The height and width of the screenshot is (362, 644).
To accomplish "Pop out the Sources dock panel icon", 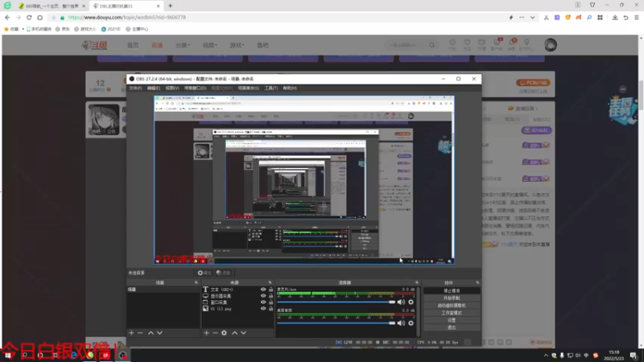I will (270, 282).
